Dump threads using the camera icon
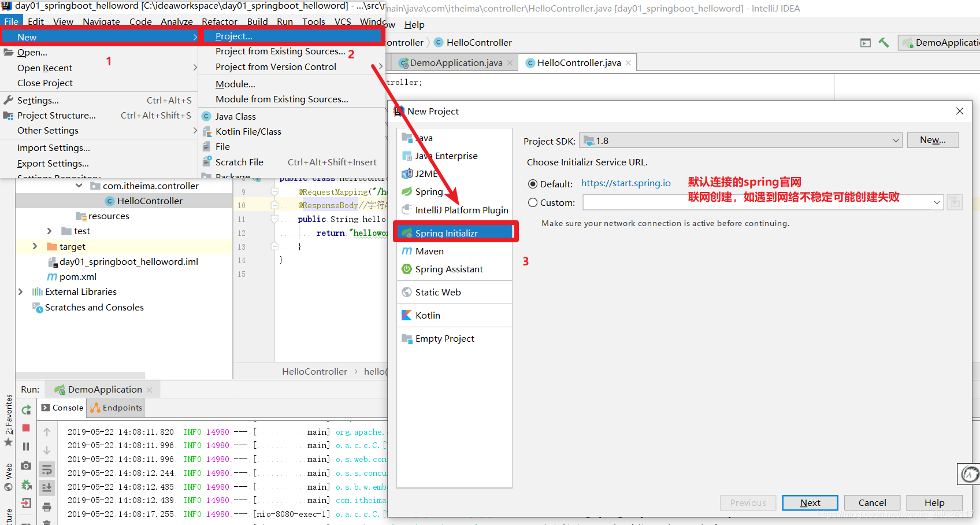This screenshot has height=525, width=980. click(26, 465)
